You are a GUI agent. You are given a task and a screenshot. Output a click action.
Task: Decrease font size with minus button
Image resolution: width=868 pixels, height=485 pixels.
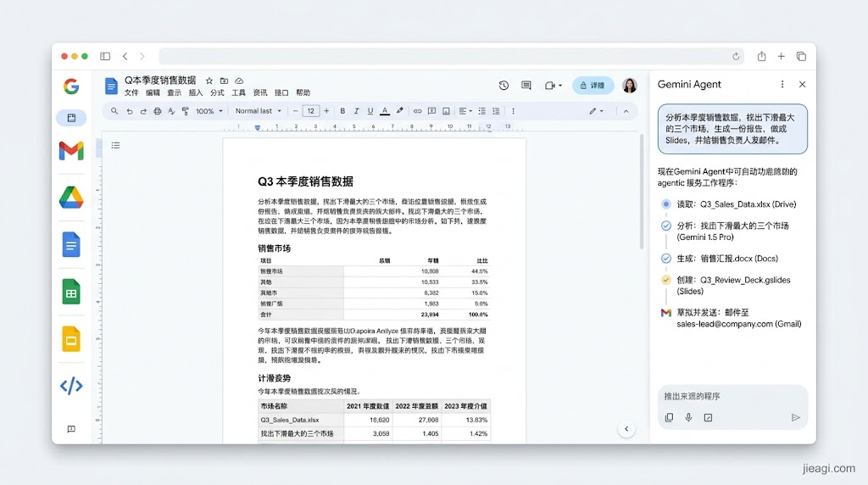(296, 111)
